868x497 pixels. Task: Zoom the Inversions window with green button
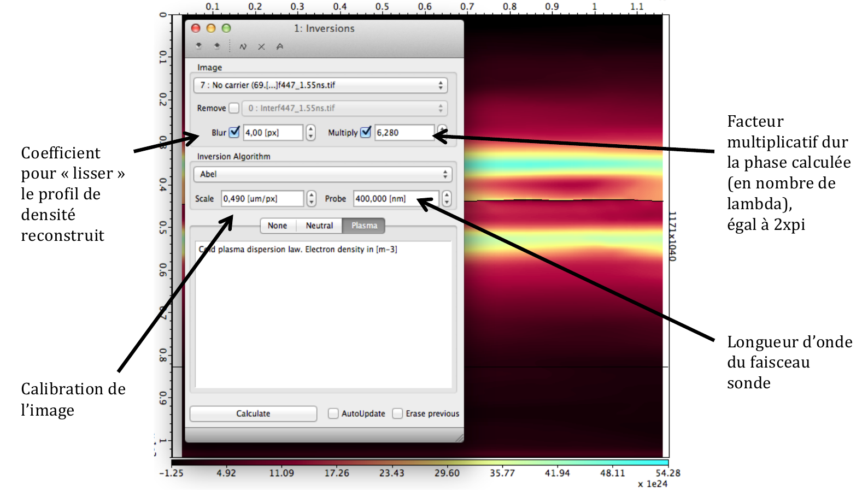pyautogui.click(x=226, y=28)
